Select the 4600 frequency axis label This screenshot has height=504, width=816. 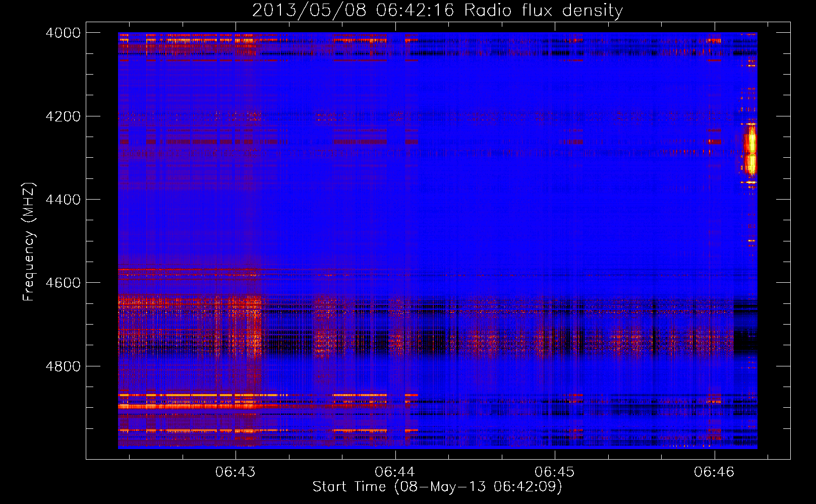coord(63,283)
